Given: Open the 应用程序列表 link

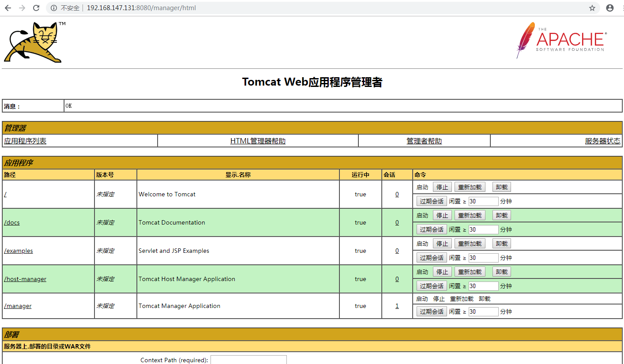Looking at the screenshot, I should coord(25,141).
